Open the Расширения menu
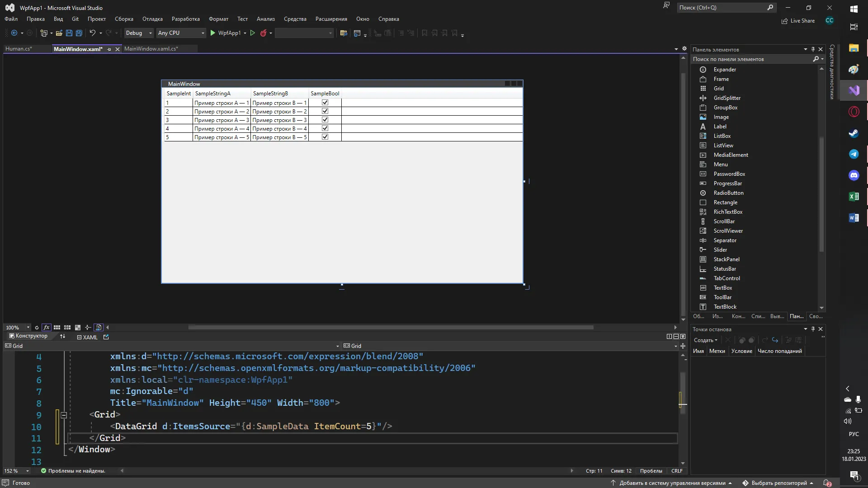Screen dimensions: 868x488 tap(331, 19)
